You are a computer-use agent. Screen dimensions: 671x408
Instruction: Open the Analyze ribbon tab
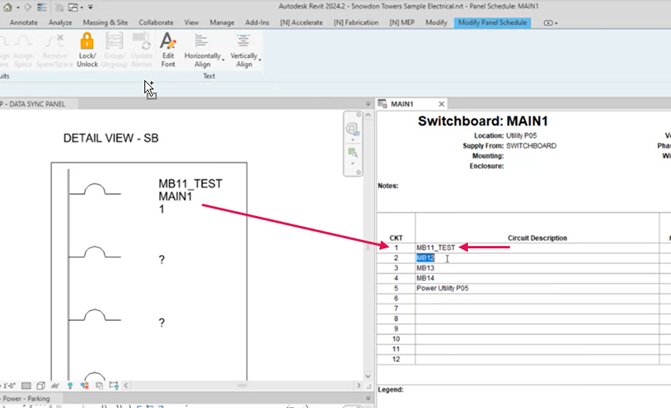60,22
